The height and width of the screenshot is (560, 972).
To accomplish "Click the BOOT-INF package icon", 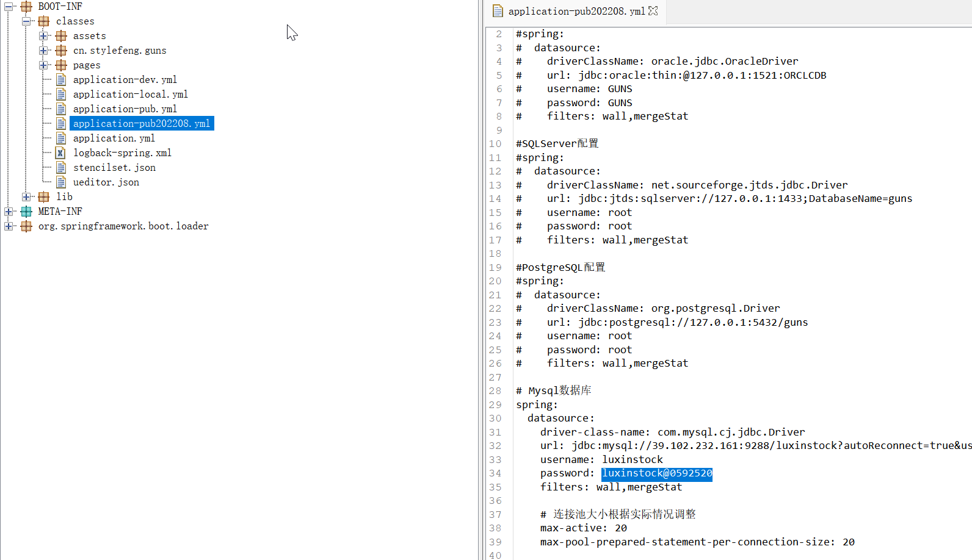I will pyautogui.click(x=26, y=7).
